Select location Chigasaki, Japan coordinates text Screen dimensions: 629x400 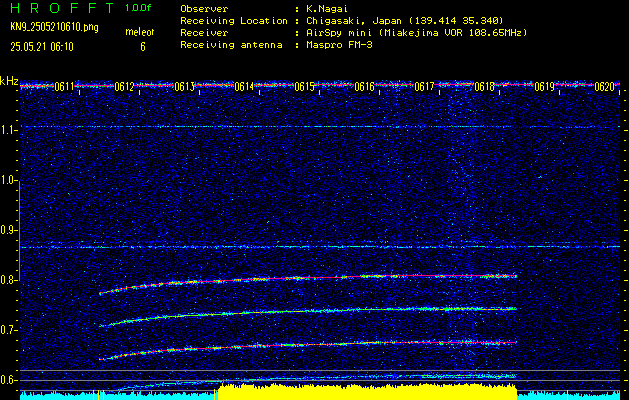coord(405,21)
